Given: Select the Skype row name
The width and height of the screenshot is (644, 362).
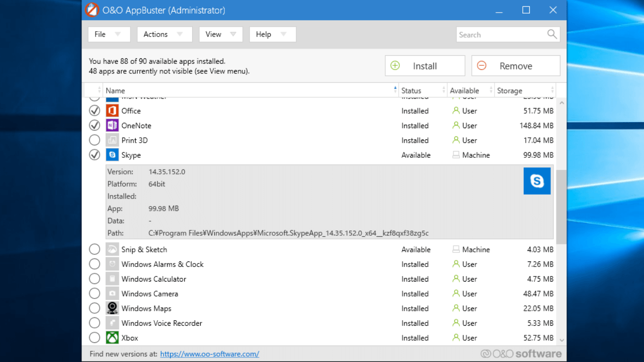Looking at the screenshot, I should click(131, 155).
